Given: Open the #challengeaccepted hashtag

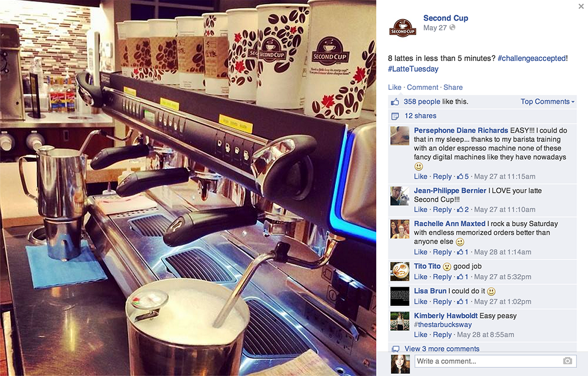Looking at the screenshot, I should tap(532, 58).
